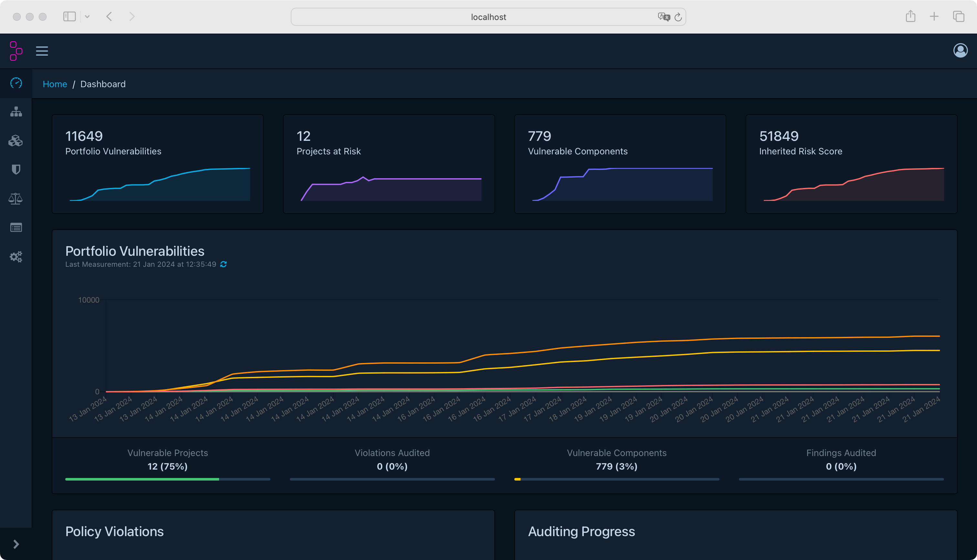The height and width of the screenshot is (560, 977).
Task: Click the Projects at Risk card
Action: coord(388,163)
